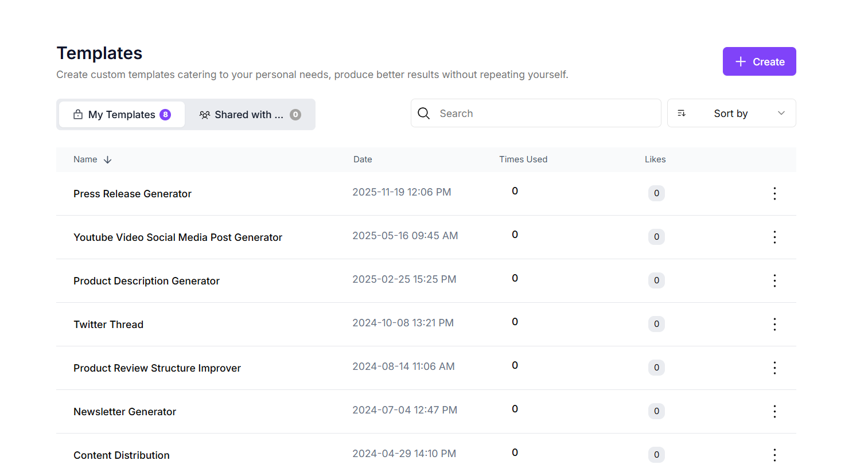Click the likes badge for Newsletter Generator

pos(656,411)
